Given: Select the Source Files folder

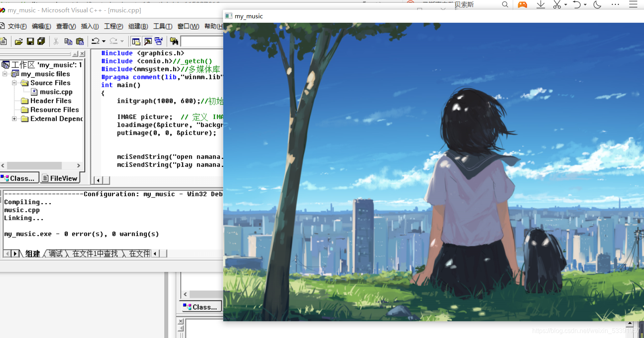Looking at the screenshot, I should 50,83.
